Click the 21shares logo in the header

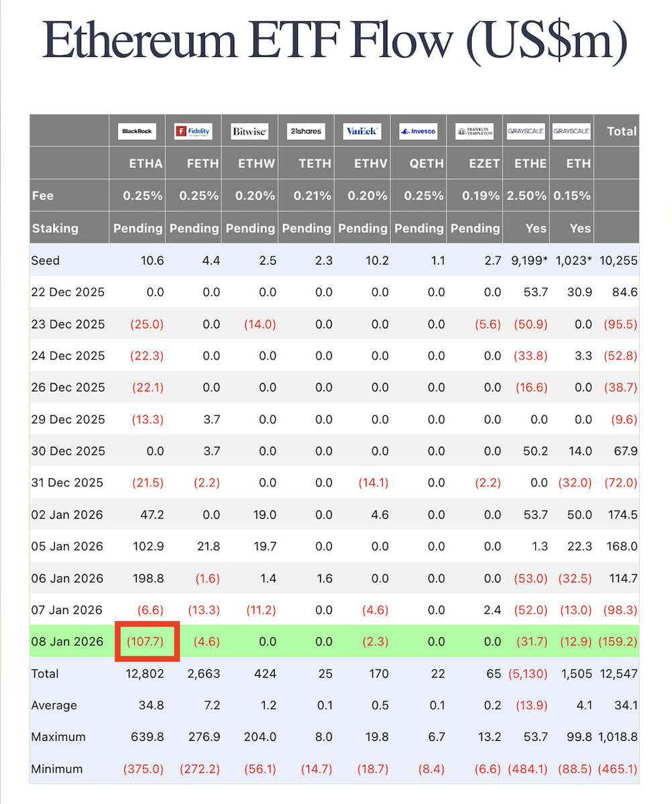(x=306, y=131)
